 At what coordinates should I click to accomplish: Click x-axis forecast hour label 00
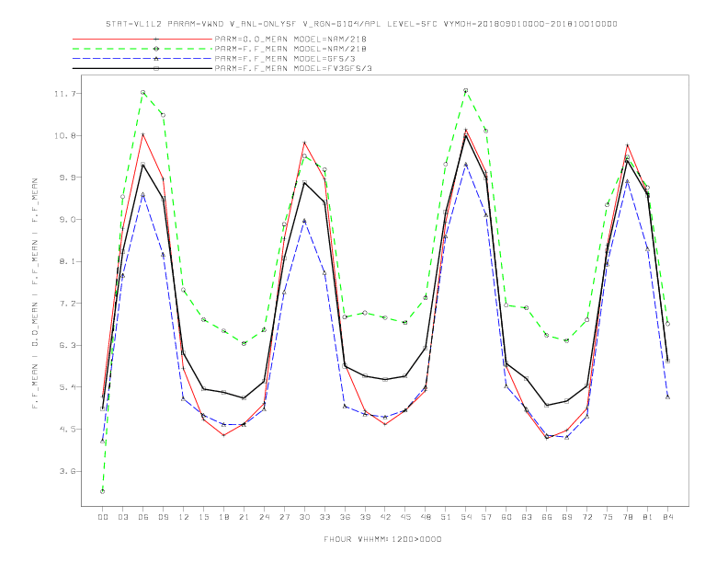103,517
